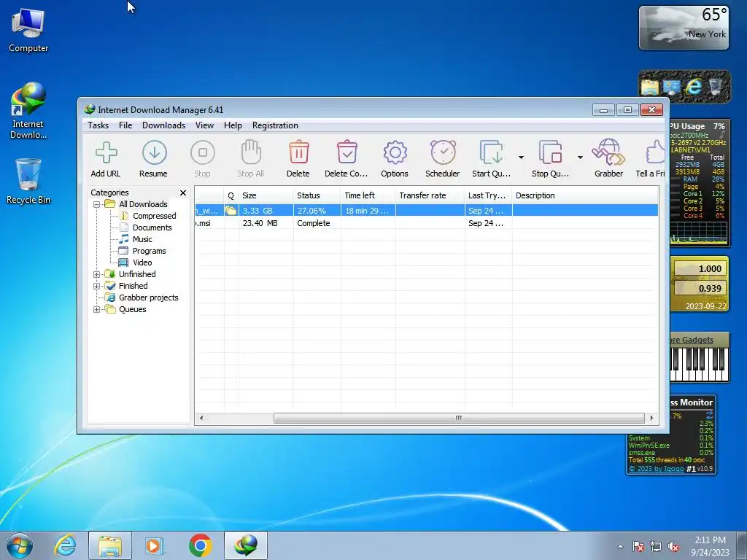
Task: Click the New York weather gadget
Action: pos(684,28)
